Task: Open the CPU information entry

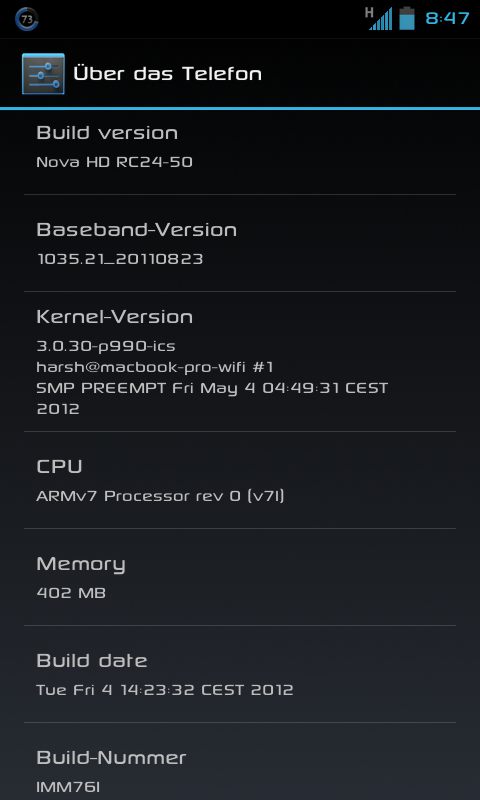Action: coord(240,480)
